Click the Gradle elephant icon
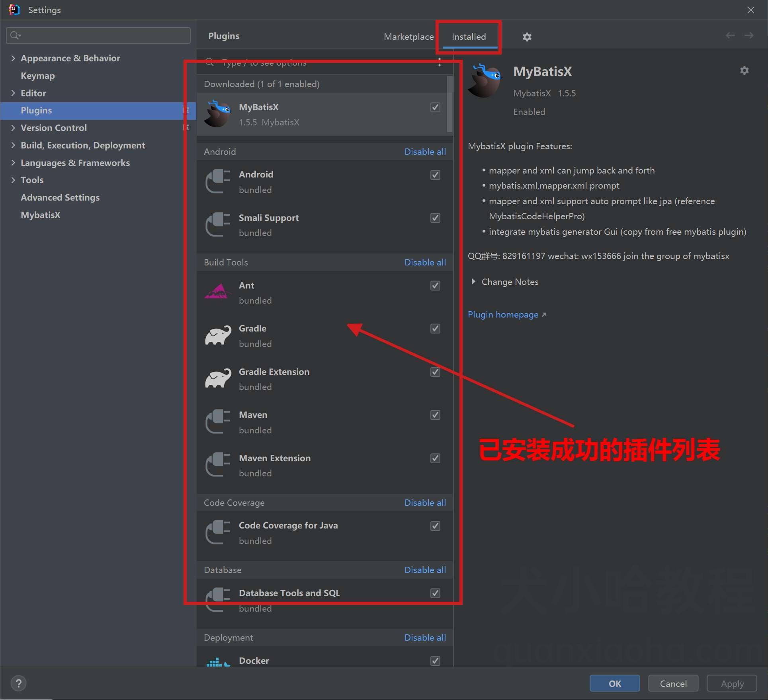 click(x=218, y=335)
